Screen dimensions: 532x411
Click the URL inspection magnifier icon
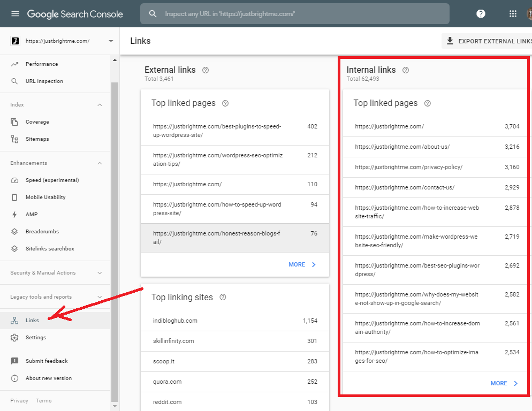14,81
